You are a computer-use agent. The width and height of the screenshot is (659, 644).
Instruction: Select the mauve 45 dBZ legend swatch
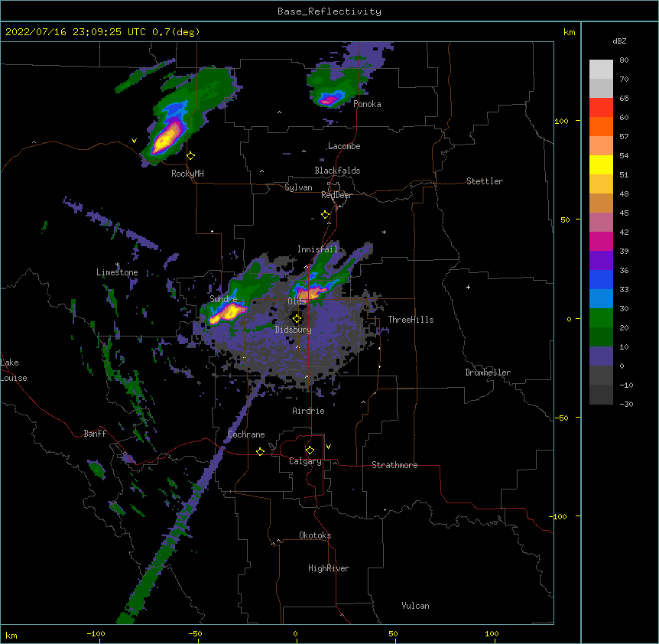(x=601, y=222)
